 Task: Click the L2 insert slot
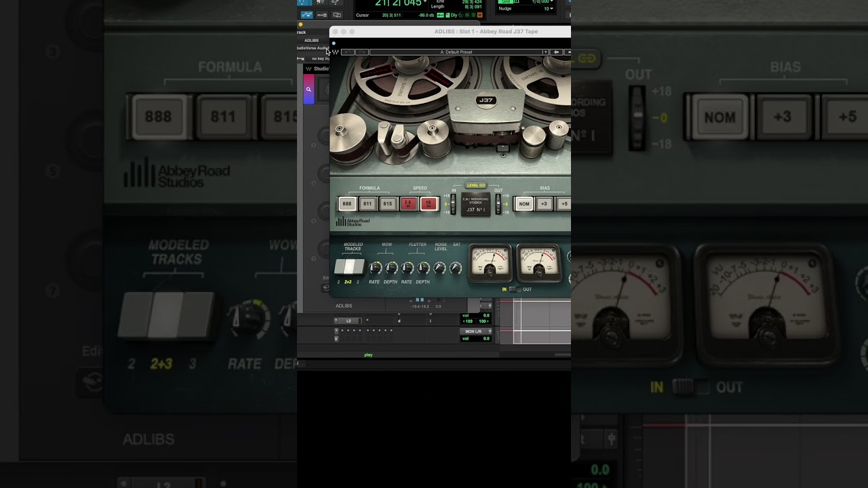349,321
